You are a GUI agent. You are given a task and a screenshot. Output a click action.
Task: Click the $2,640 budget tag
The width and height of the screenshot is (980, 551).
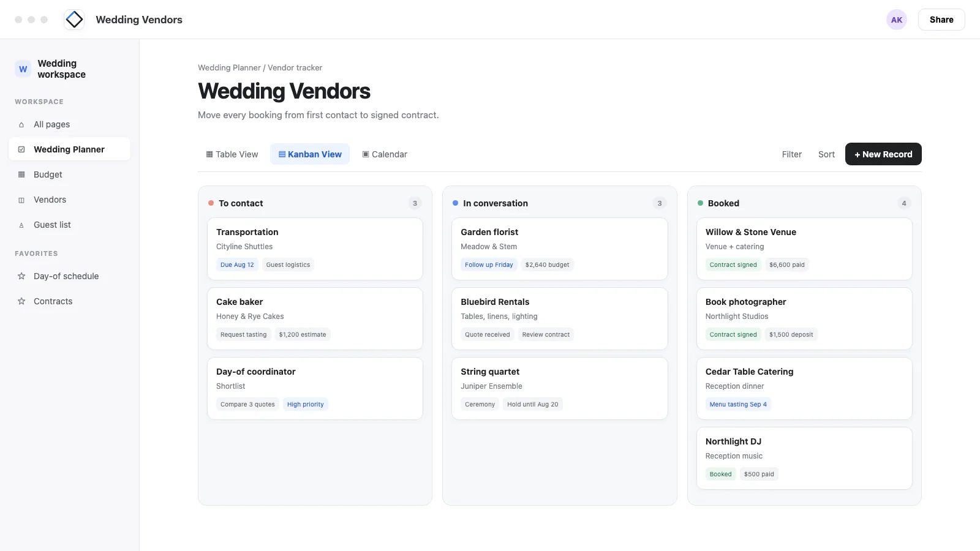[x=548, y=265]
